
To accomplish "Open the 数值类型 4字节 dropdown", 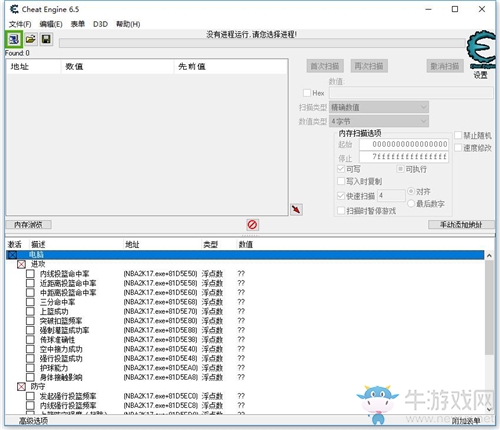I will [x=379, y=121].
